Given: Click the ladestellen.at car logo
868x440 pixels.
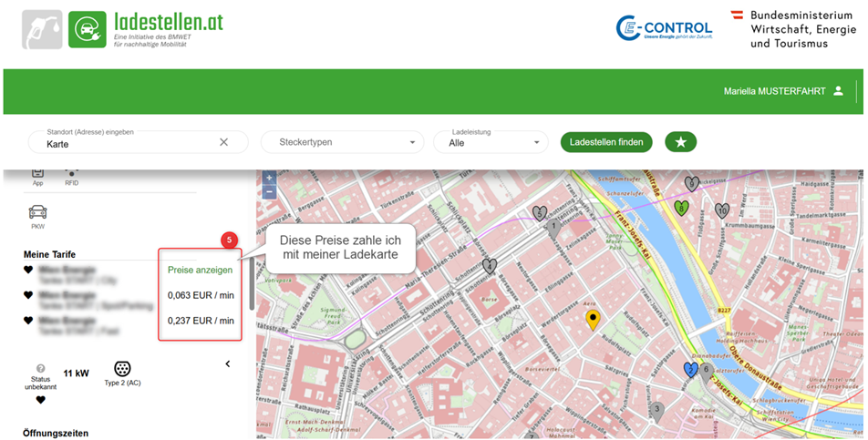Looking at the screenshot, I should [x=87, y=29].
